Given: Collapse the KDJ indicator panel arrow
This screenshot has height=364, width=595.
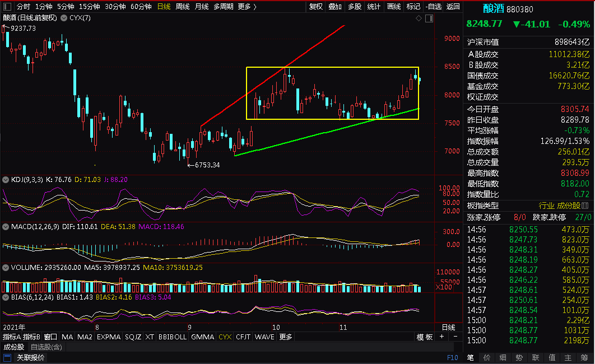Looking at the screenshot, I should tap(6, 180).
